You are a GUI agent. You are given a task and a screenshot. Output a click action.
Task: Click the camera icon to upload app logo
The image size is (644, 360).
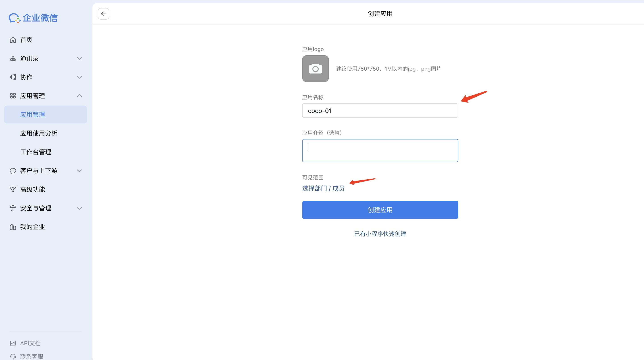[x=315, y=69]
